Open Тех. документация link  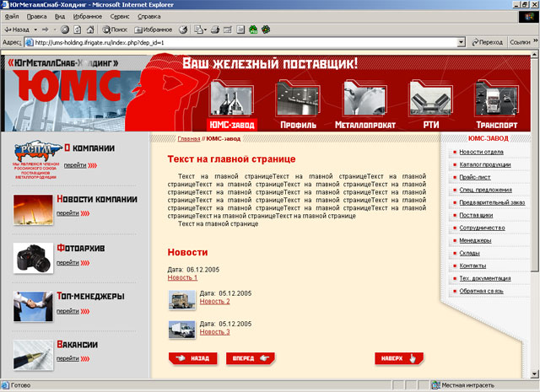(x=485, y=278)
